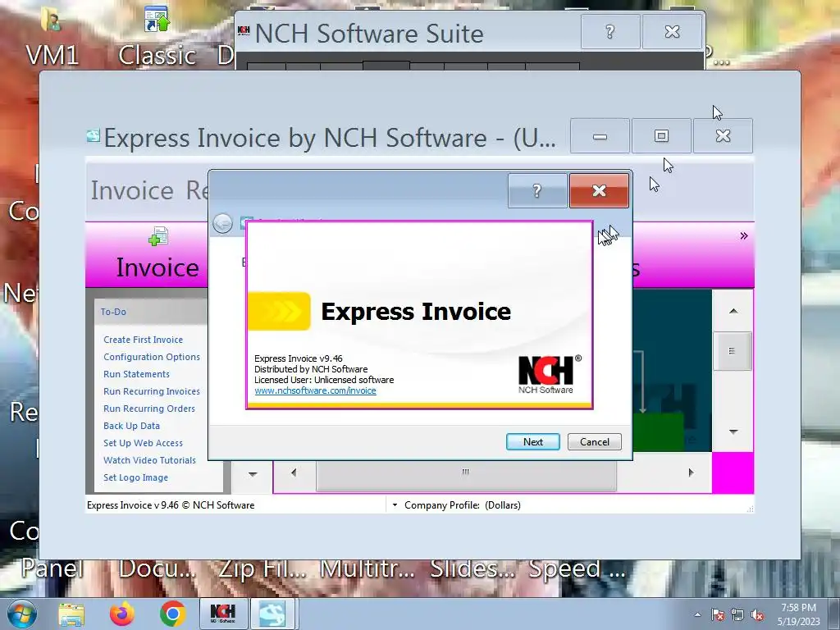
Task: Maximize the Express Invoice window
Action: (x=662, y=136)
